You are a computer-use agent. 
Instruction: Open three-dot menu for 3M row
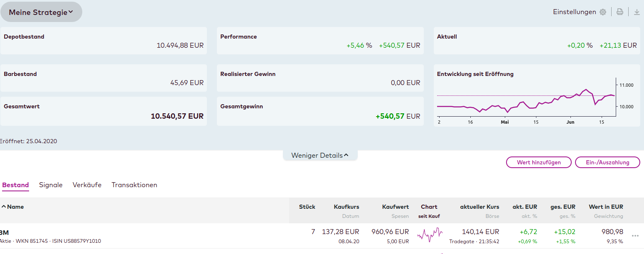pyautogui.click(x=635, y=236)
